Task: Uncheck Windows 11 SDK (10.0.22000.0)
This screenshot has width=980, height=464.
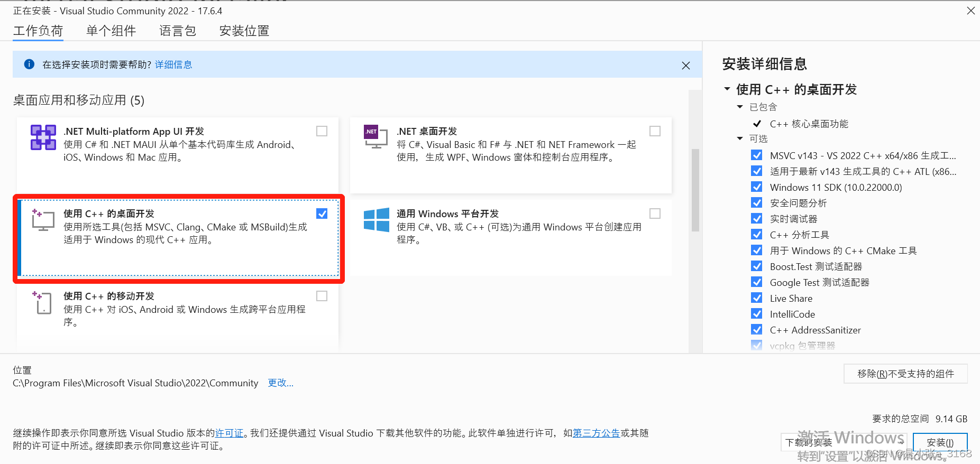Action: click(757, 187)
